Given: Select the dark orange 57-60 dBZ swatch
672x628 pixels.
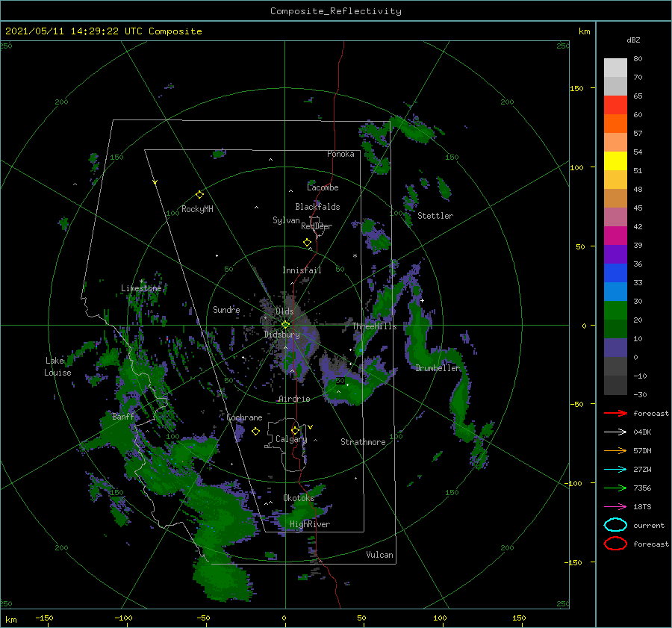Looking at the screenshot, I should coord(615,124).
